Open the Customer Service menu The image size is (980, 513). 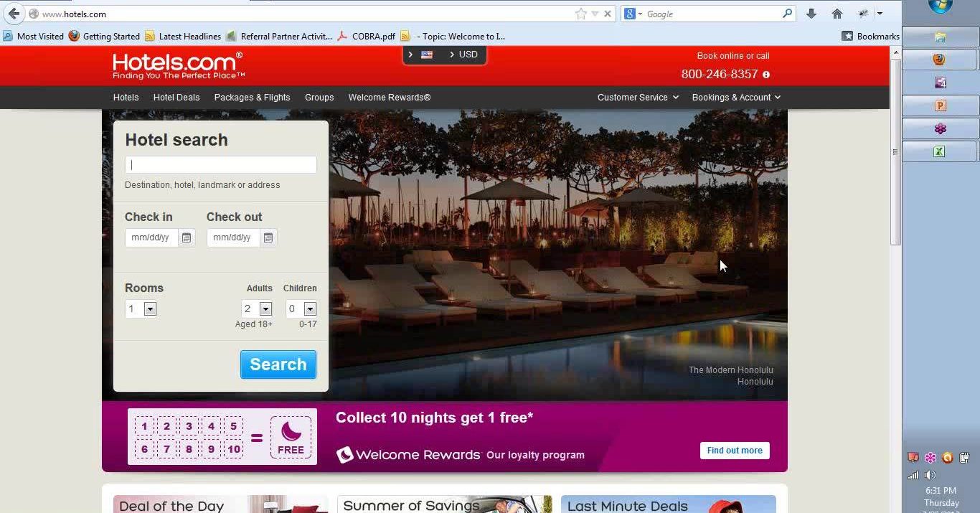[x=638, y=98]
